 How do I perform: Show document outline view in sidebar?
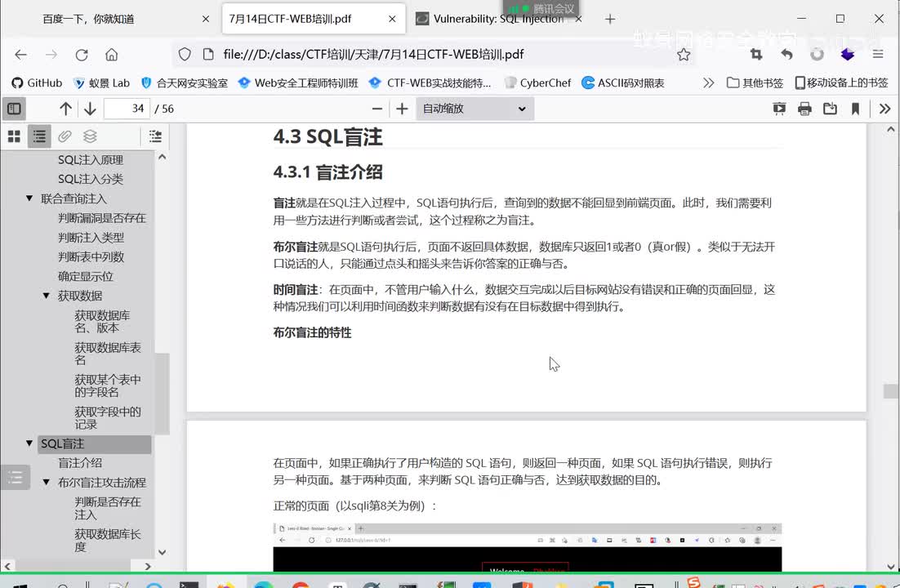click(x=39, y=136)
